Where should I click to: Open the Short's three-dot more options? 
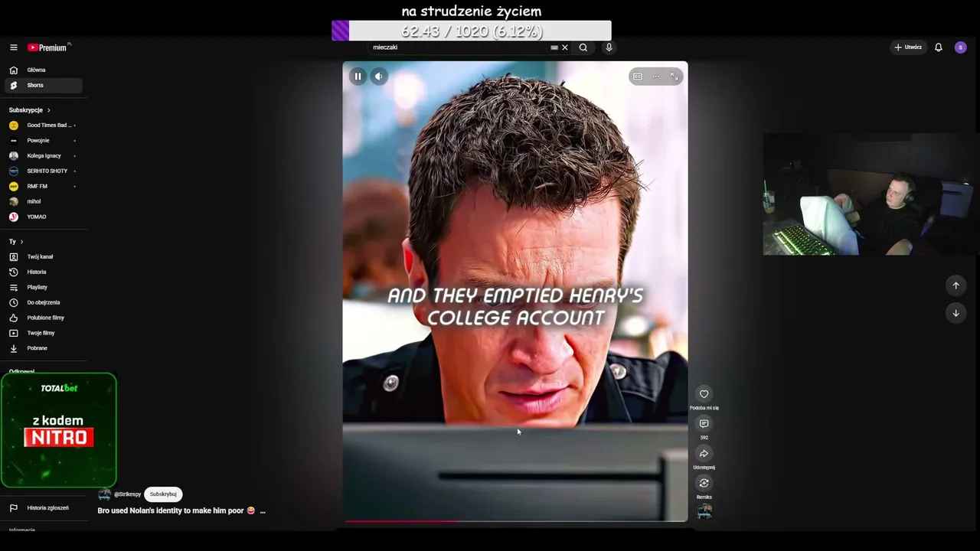656,77
